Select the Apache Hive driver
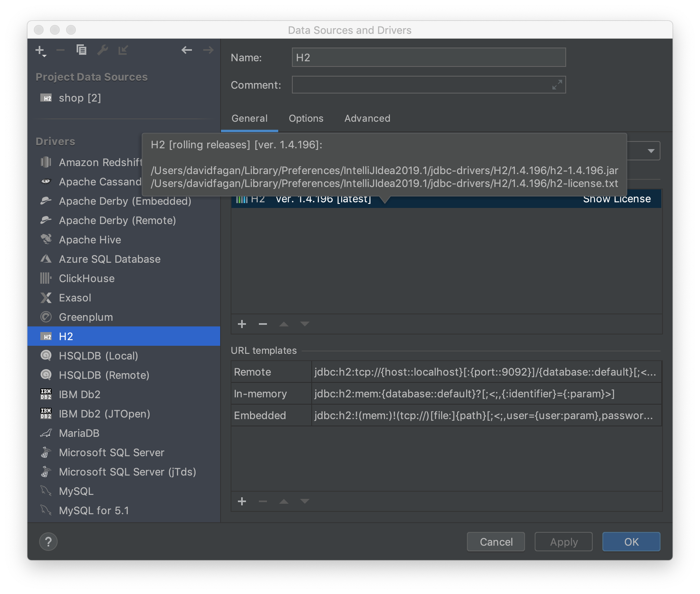 tap(124, 240)
